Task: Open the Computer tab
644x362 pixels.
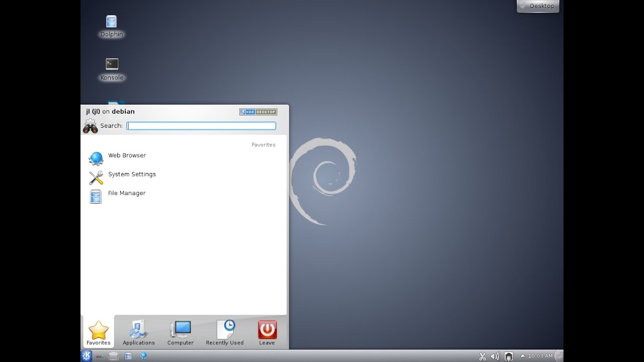Action: (x=180, y=332)
